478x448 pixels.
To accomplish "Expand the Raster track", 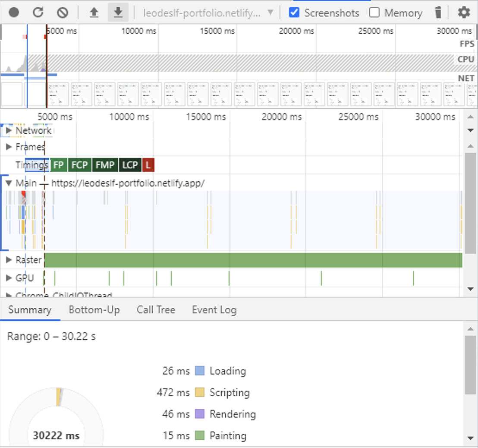I will point(8,260).
